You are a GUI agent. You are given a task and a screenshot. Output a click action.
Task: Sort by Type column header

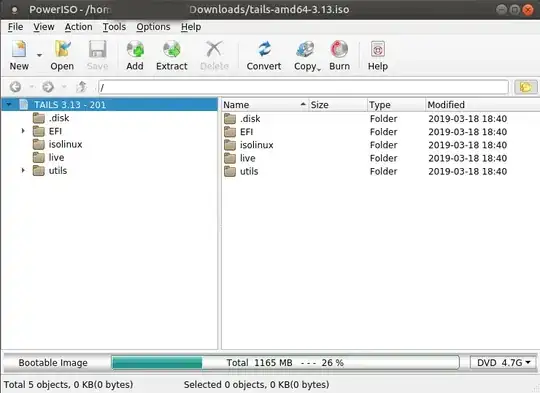396,105
